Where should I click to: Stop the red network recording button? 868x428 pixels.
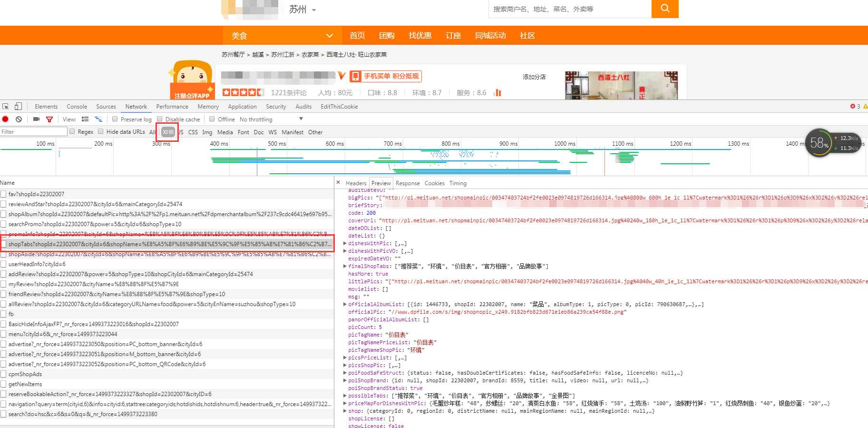click(6, 119)
